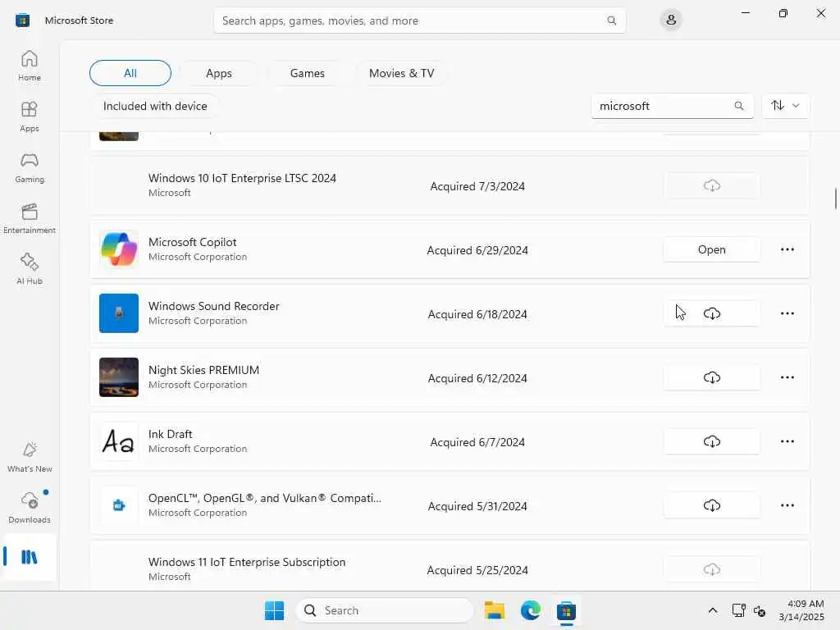Select the Games filter tab
The image size is (840, 630).
[307, 73]
